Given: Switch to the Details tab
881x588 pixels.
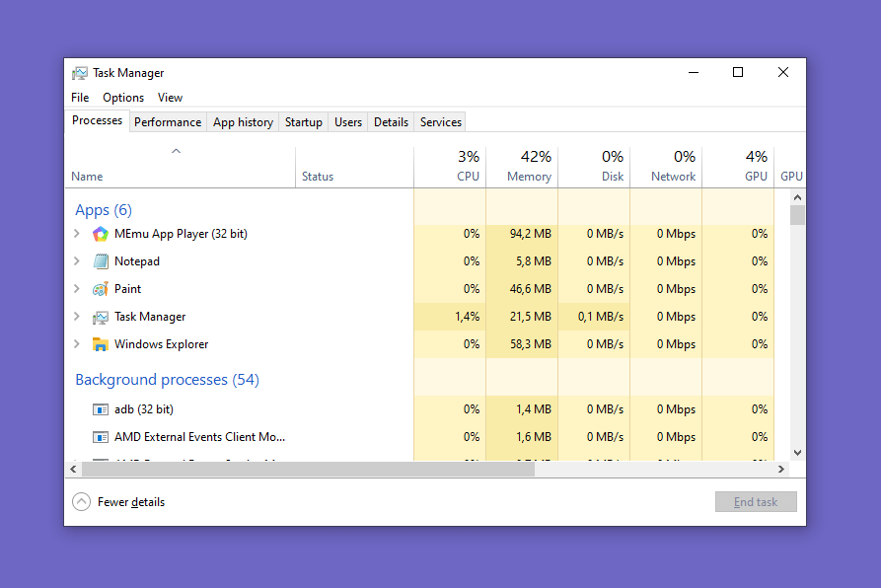Looking at the screenshot, I should point(391,122).
